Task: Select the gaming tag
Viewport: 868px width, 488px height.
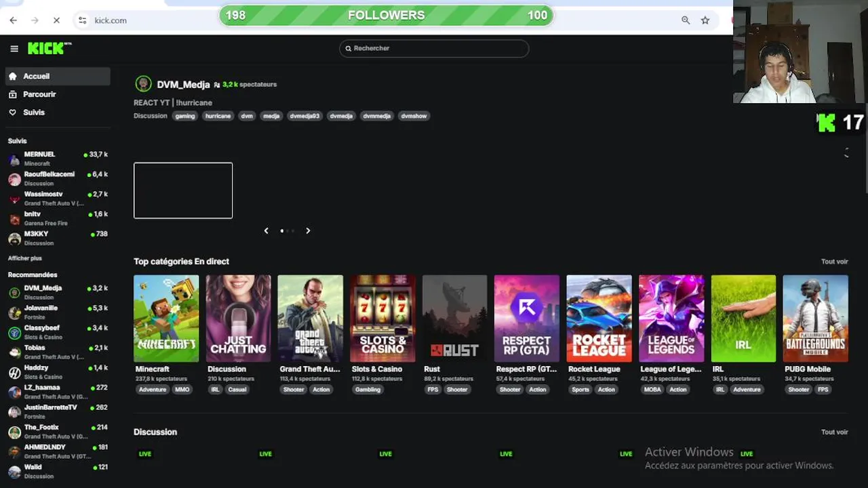Action: [185, 116]
